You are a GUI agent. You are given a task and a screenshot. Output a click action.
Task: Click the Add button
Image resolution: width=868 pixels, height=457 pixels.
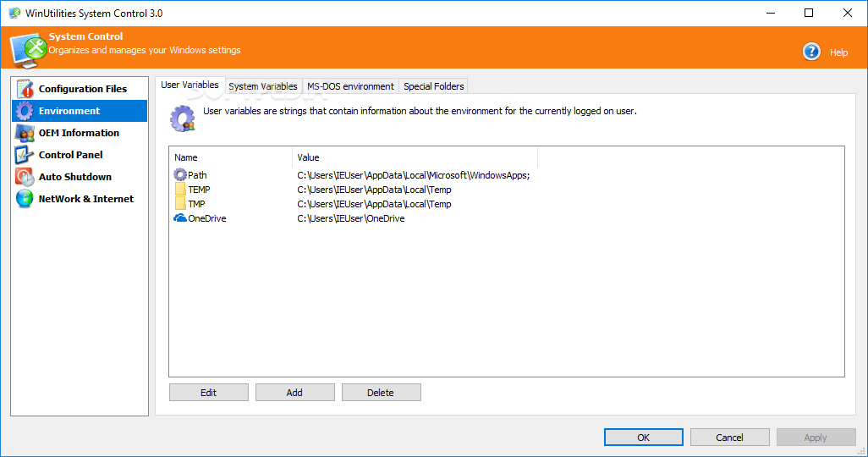tap(295, 392)
